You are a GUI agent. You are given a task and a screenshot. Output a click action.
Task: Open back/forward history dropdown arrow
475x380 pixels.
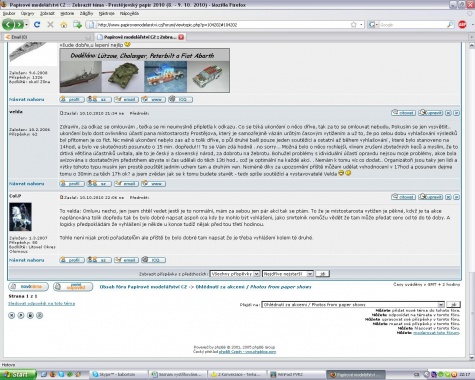pyautogui.click(x=27, y=25)
